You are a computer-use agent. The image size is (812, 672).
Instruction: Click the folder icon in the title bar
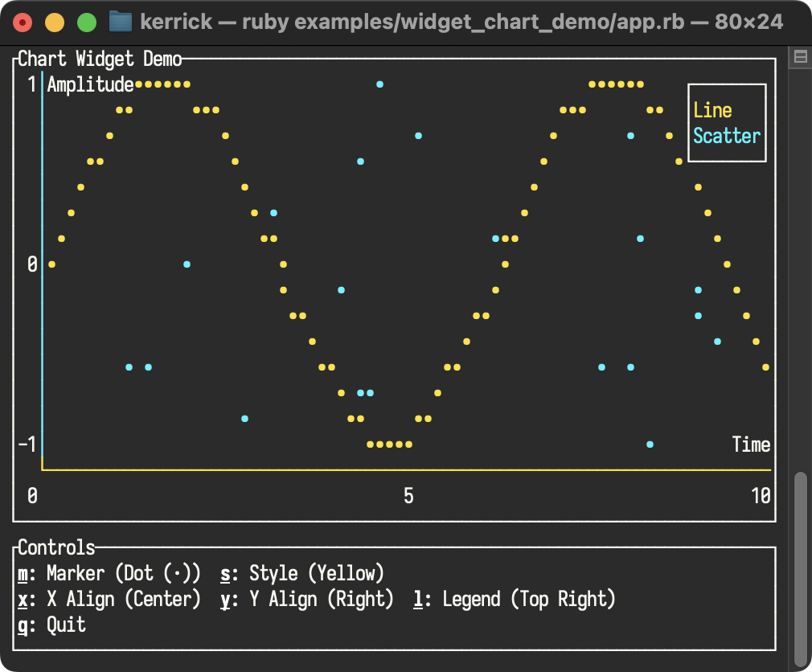pos(120,23)
